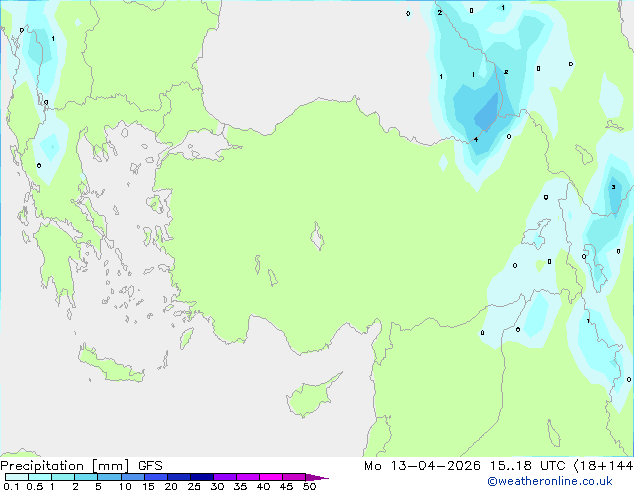Select the 0.5–1 mm legend color box
This screenshot has width=634, height=490.
click(x=40, y=477)
